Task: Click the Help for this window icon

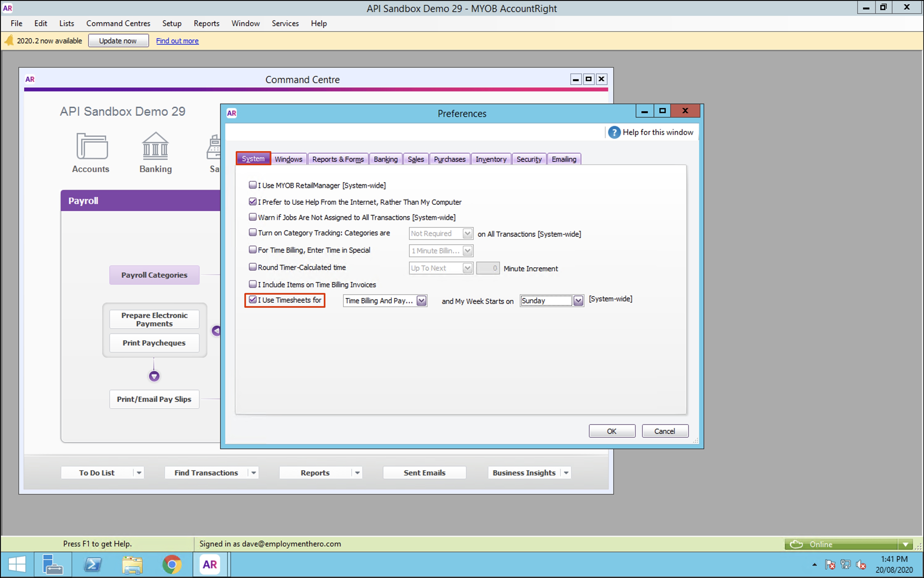Action: click(x=614, y=132)
